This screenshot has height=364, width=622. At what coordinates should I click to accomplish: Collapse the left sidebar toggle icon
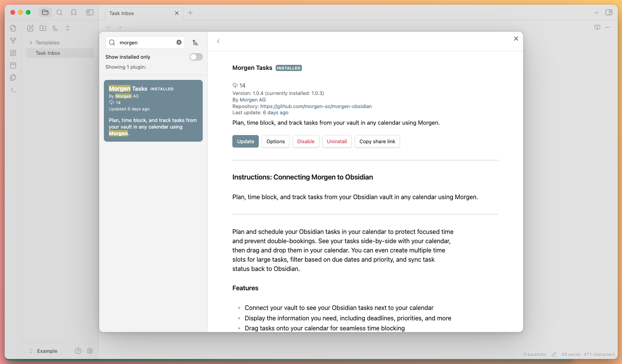[90, 12]
